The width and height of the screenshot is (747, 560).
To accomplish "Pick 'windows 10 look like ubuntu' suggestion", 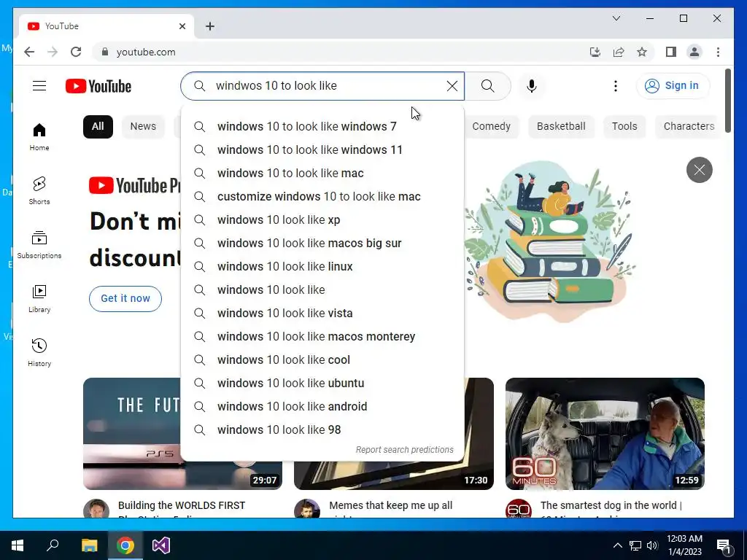I will click(x=322, y=383).
